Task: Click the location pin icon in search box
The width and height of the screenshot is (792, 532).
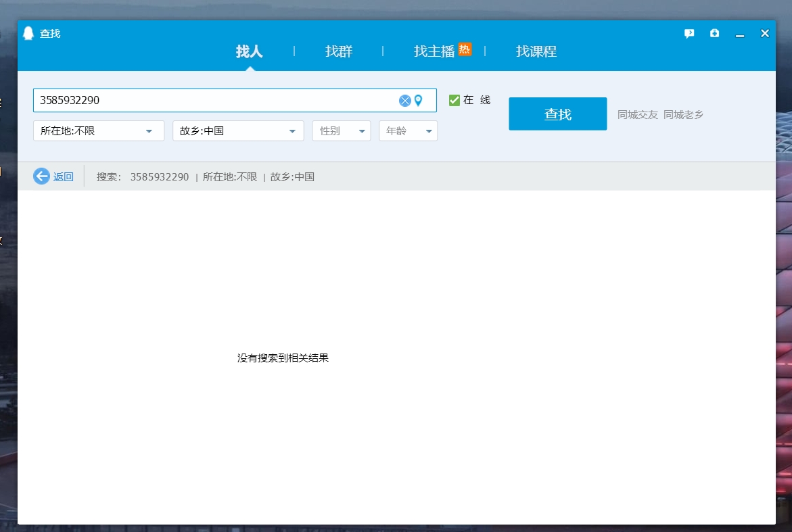Action: (418, 101)
